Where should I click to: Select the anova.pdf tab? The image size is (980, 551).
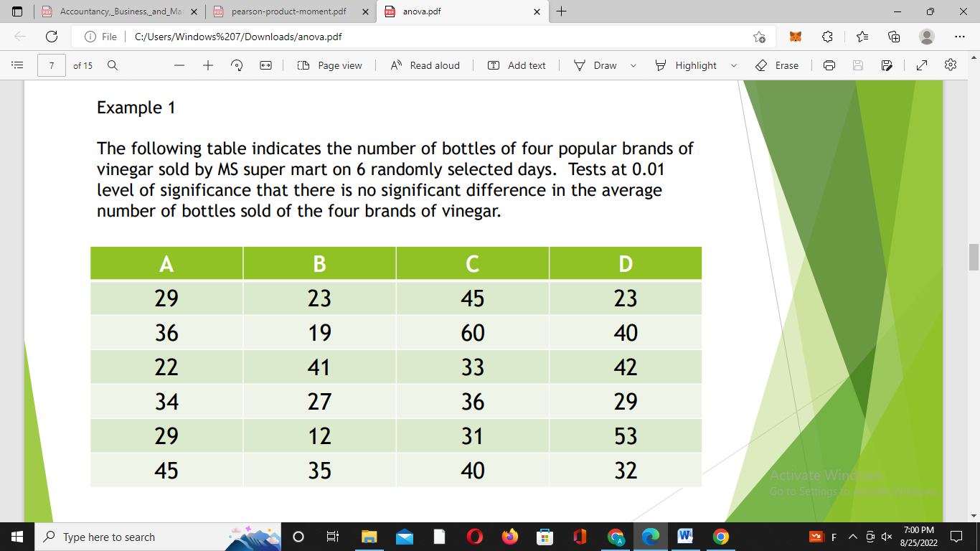(463, 11)
